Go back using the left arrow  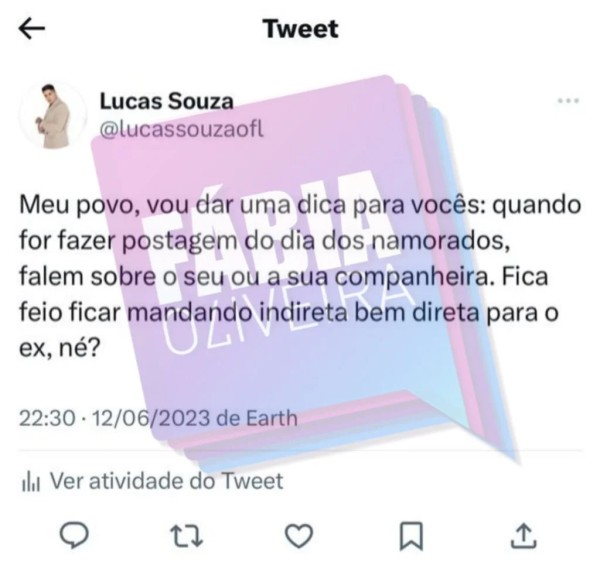pos(32,29)
